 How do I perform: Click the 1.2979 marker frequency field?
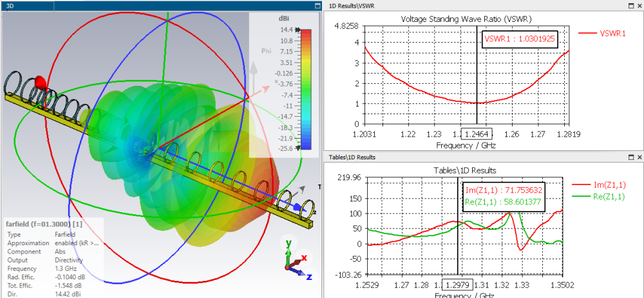[457, 285]
